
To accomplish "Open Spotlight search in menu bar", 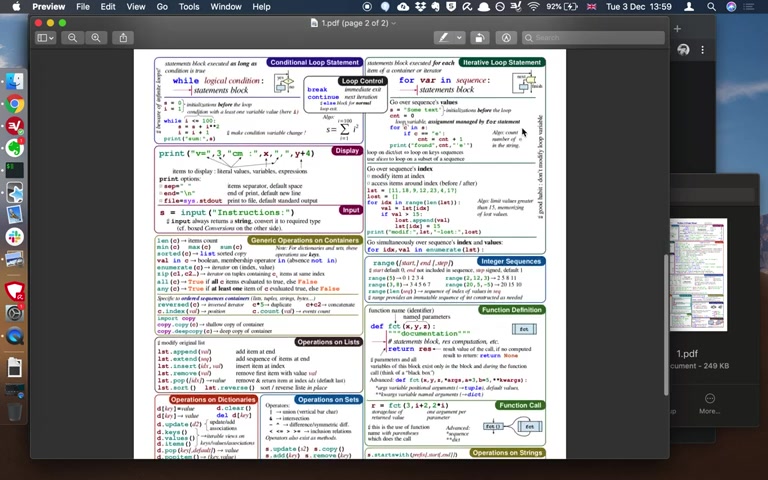I will [x=711, y=6].
